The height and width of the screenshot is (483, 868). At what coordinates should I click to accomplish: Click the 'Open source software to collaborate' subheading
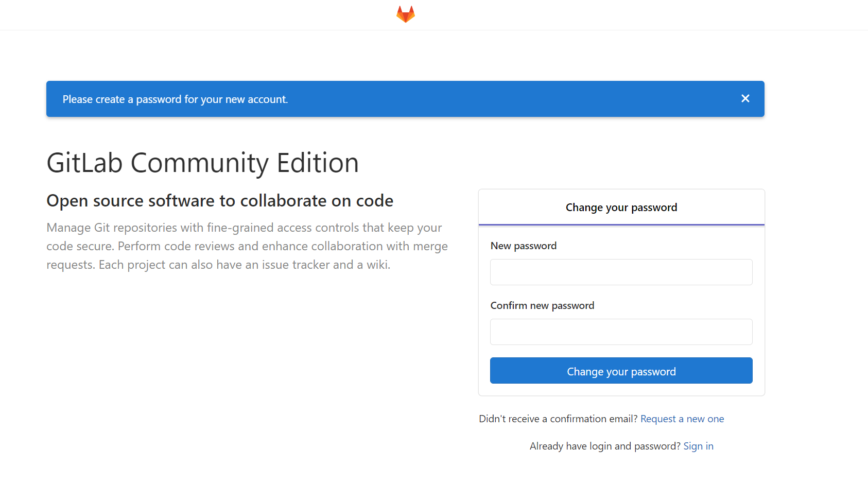pos(220,200)
